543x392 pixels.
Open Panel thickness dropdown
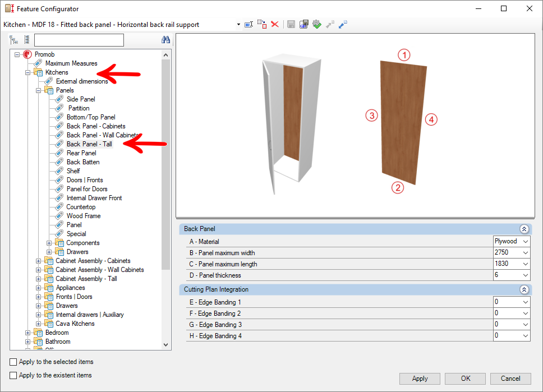(x=526, y=275)
